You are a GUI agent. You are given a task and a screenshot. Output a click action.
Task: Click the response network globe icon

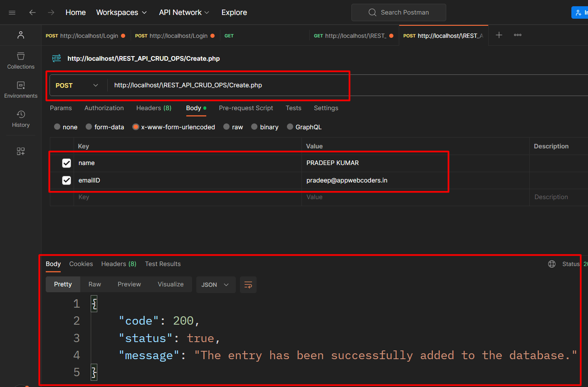coord(552,264)
